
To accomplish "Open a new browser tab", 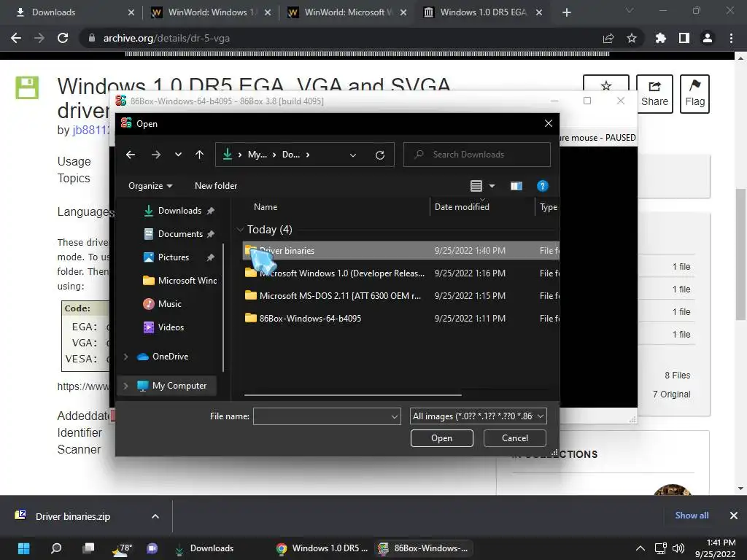I will click(x=566, y=12).
